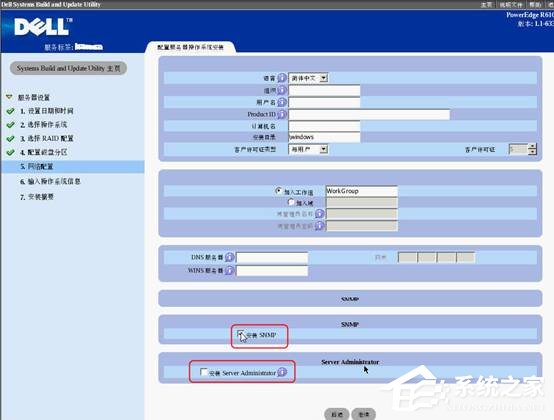
Task: Open the 帮助 help menu item
Action: [x=535, y=5]
